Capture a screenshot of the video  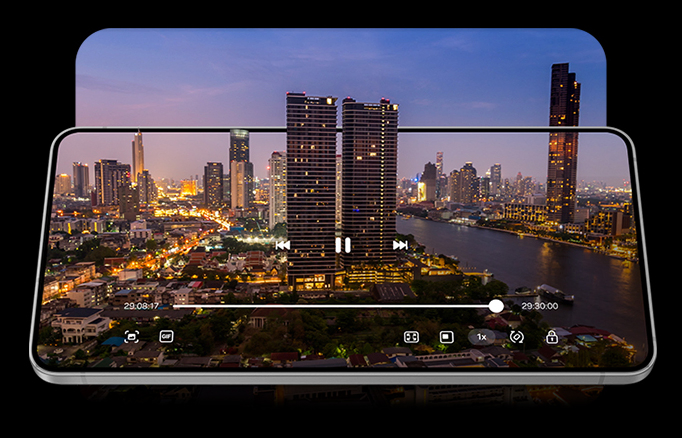point(131,337)
